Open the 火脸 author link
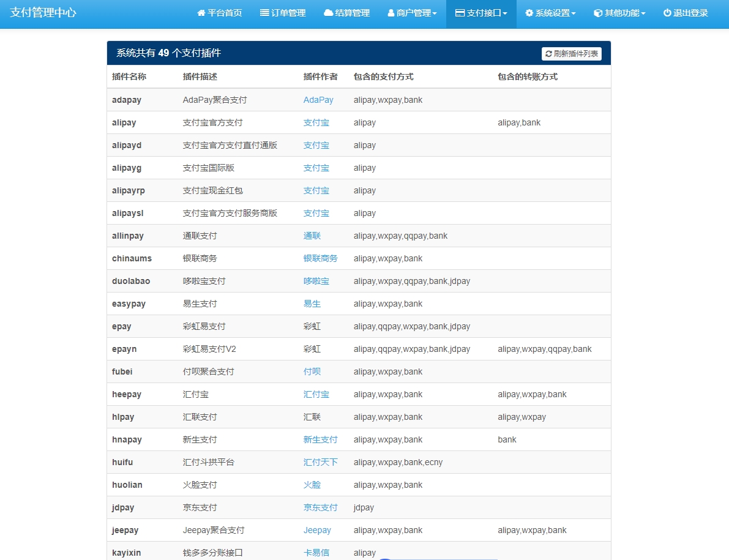Image resolution: width=729 pixels, height=560 pixels. (x=312, y=485)
